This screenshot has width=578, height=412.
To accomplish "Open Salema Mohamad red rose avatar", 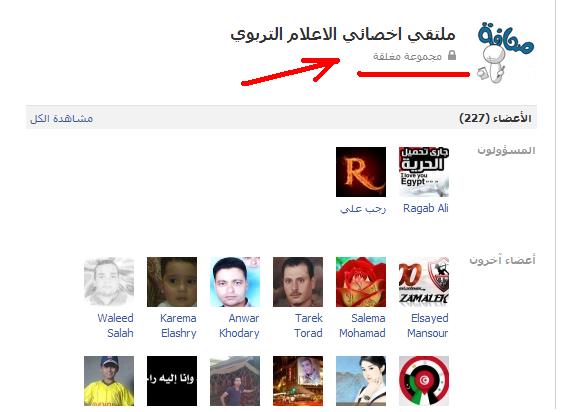I will click(x=361, y=282).
